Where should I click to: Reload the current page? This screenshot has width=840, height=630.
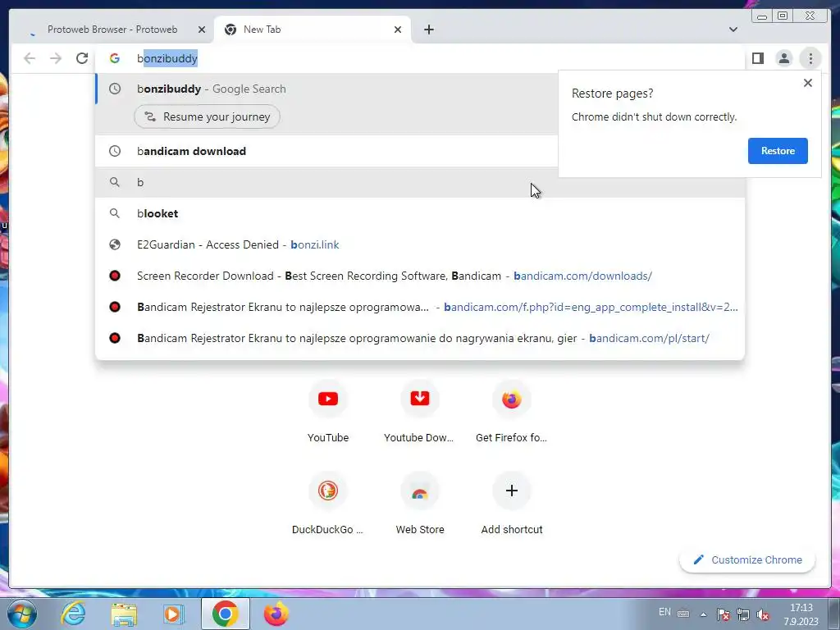[x=82, y=58]
